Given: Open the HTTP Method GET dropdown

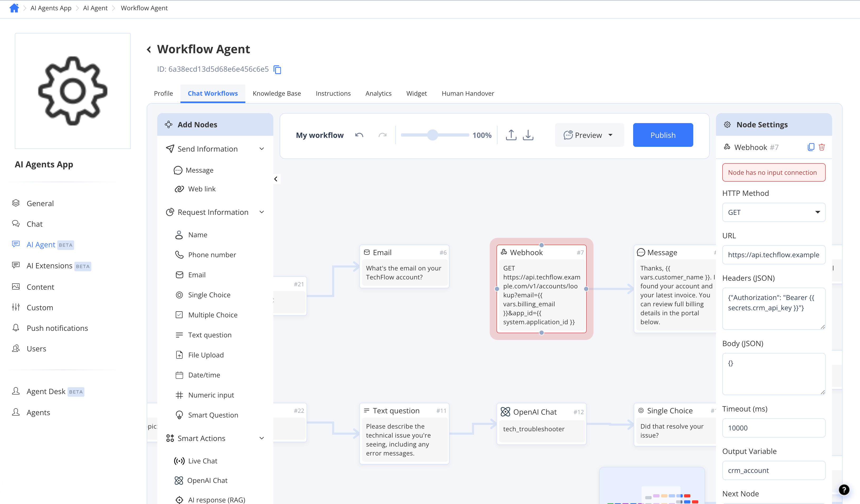Looking at the screenshot, I should click(774, 212).
